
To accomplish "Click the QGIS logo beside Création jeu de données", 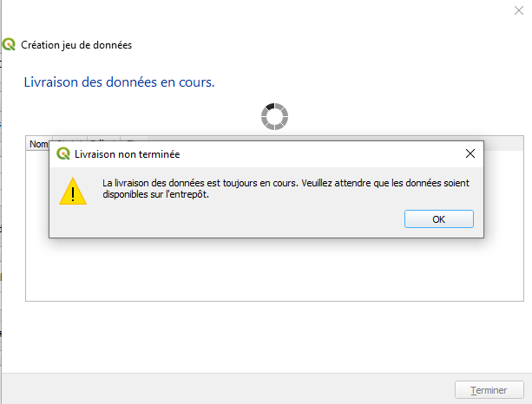I will [x=9, y=44].
